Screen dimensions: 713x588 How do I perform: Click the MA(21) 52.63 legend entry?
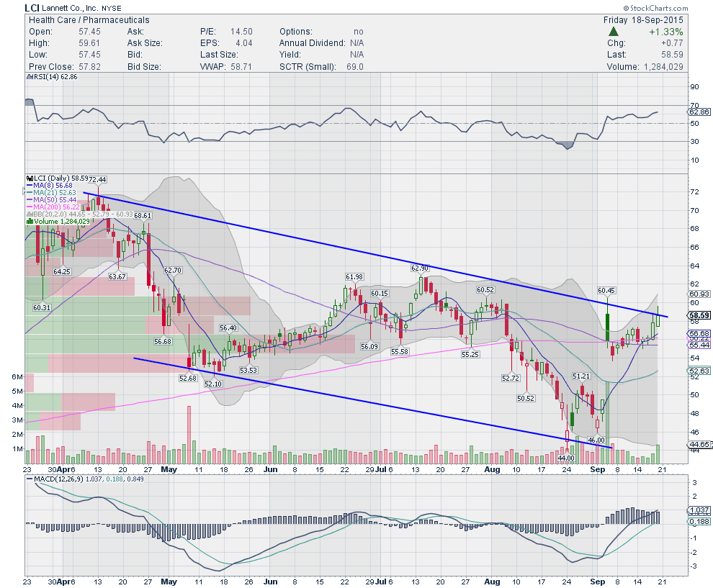click(51, 193)
